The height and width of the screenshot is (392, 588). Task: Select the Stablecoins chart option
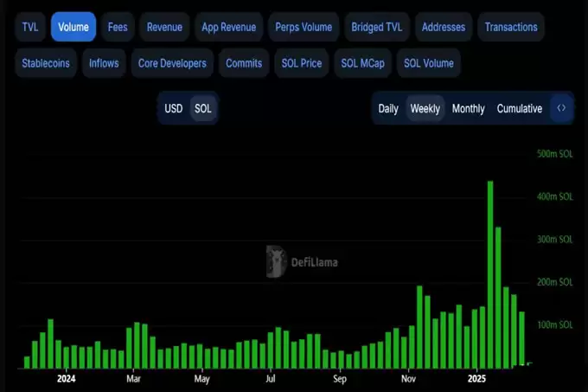(46, 63)
